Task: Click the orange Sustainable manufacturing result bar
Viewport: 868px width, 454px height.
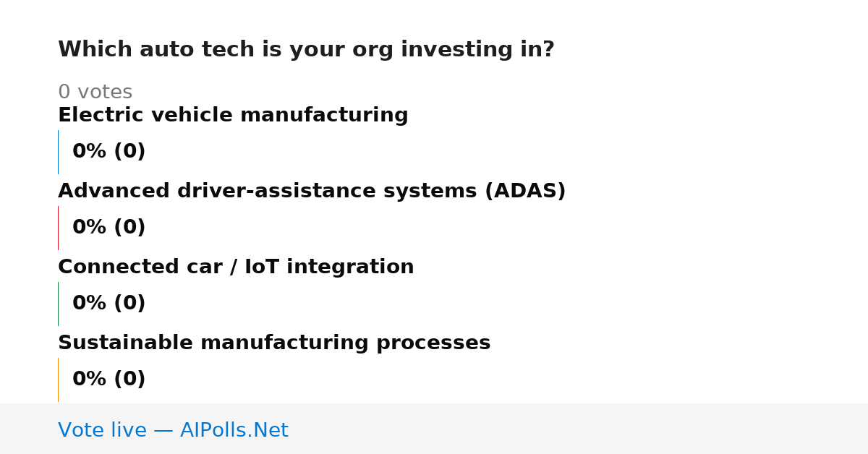Action: tap(58, 380)
